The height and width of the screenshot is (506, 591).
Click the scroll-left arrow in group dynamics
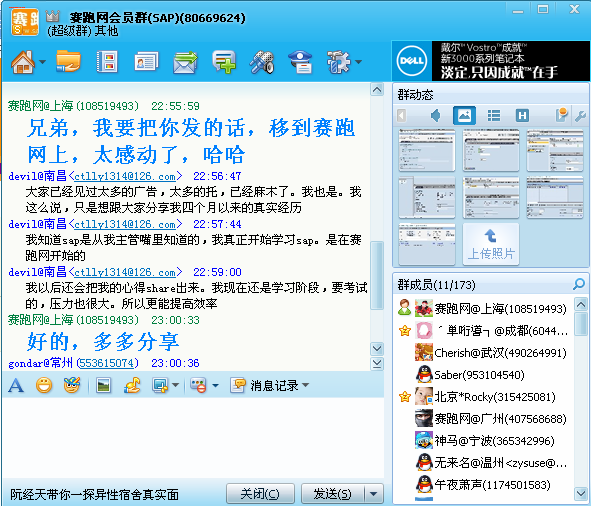[402, 115]
